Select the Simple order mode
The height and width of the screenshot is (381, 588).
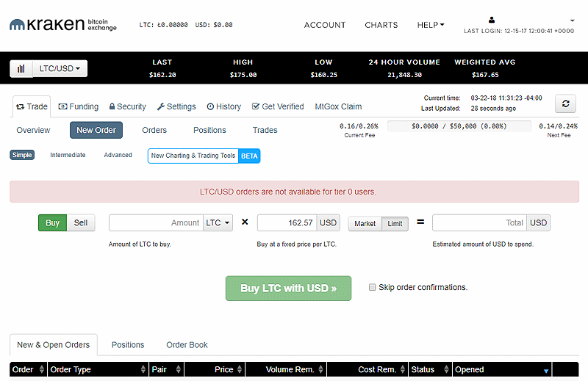[x=22, y=155]
